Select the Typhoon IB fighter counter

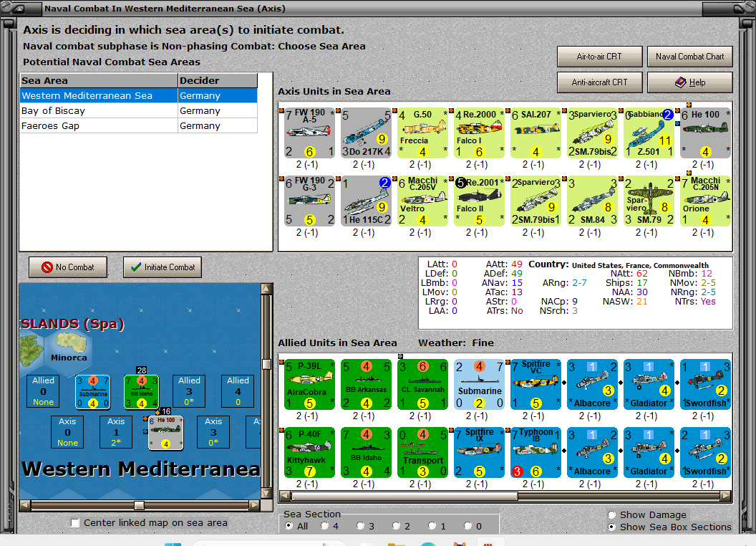tap(535, 452)
